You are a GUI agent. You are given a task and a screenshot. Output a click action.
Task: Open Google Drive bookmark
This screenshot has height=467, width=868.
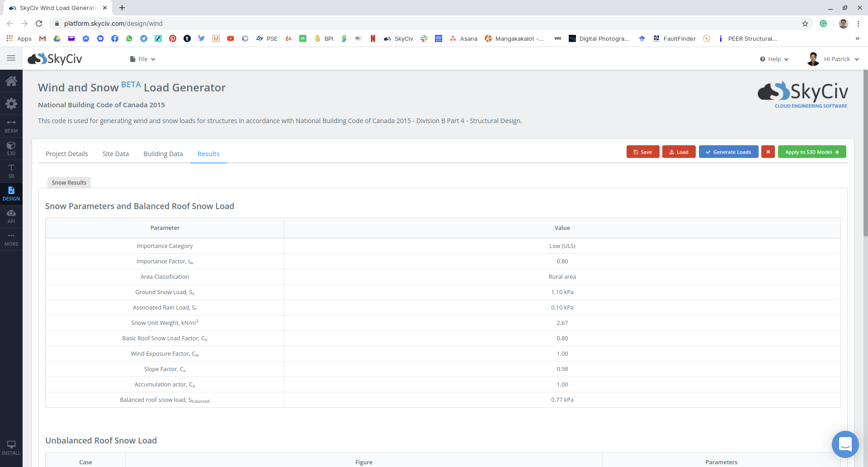coord(57,38)
